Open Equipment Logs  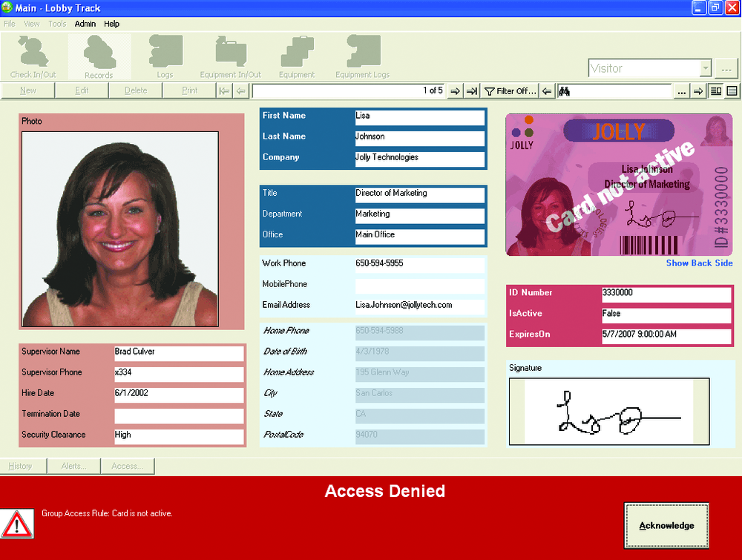coord(362,57)
